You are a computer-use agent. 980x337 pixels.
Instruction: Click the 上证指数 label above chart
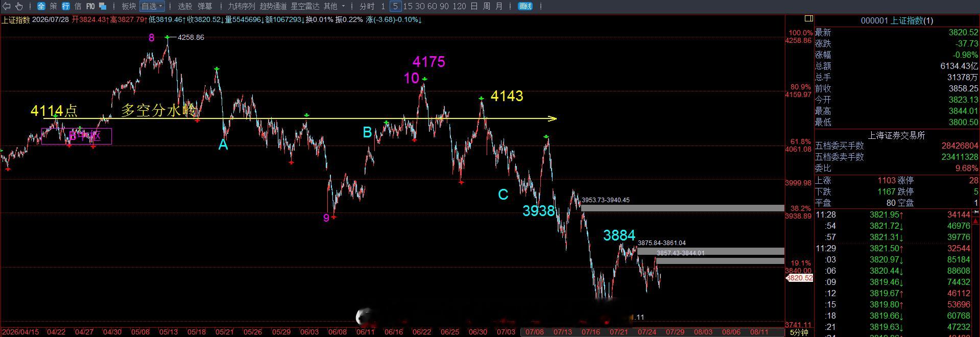pyautogui.click(x=15, y=19)
